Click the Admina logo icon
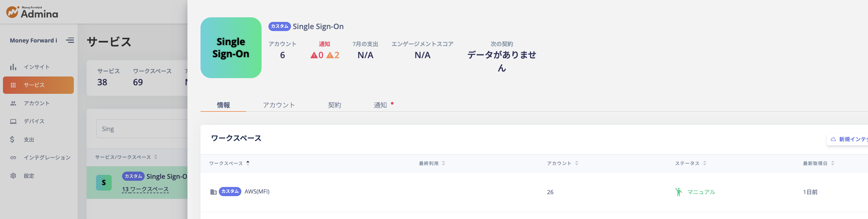 12,12
